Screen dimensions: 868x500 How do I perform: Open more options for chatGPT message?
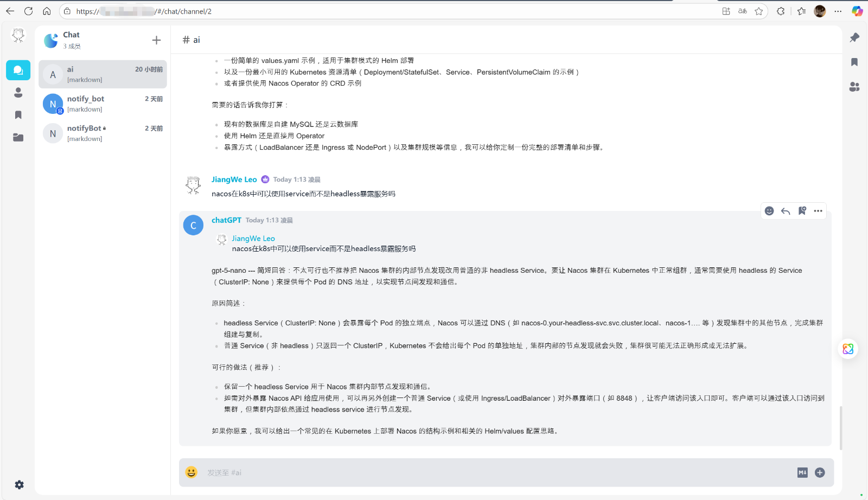point(818,211)
